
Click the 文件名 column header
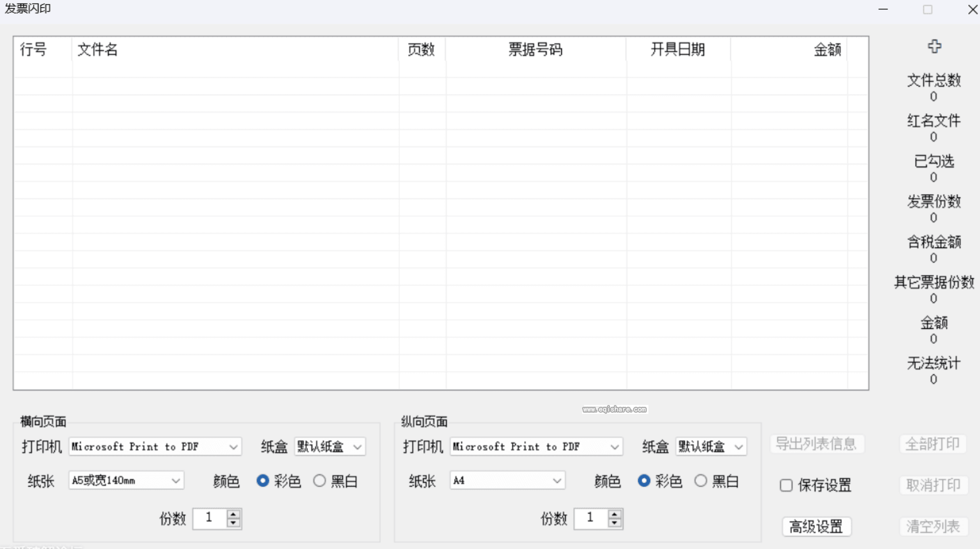[98, 50]
